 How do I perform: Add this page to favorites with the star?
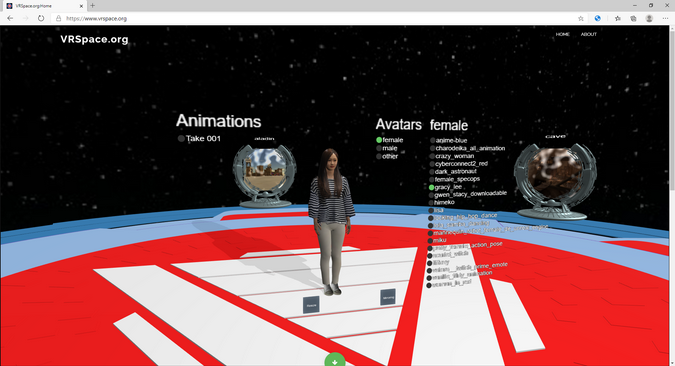click(581, 19)
